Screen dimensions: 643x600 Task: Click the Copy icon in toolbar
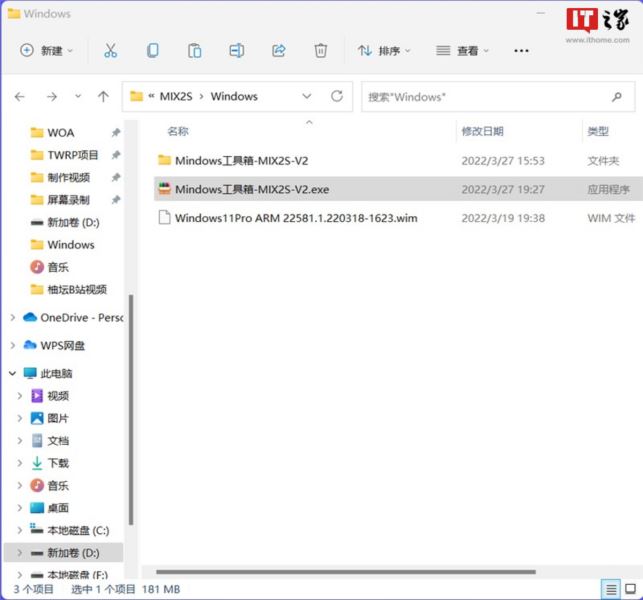(x=153, y=51)
